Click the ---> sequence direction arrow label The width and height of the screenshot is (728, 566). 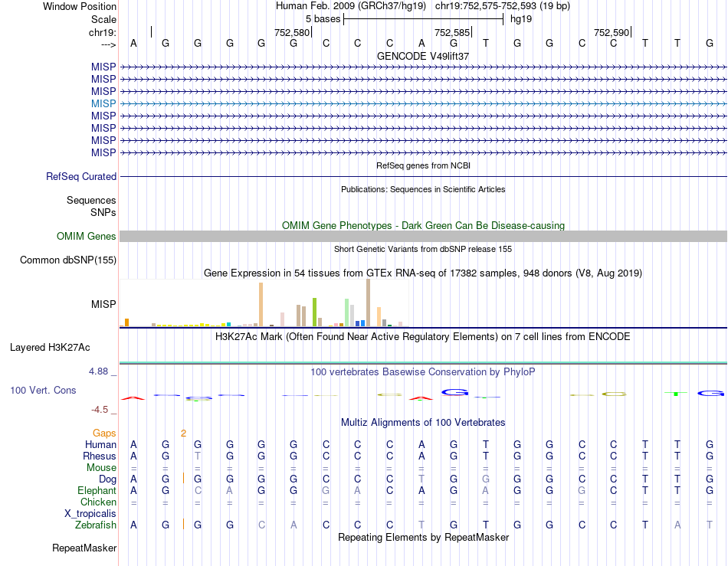click(x=109, y=44)
